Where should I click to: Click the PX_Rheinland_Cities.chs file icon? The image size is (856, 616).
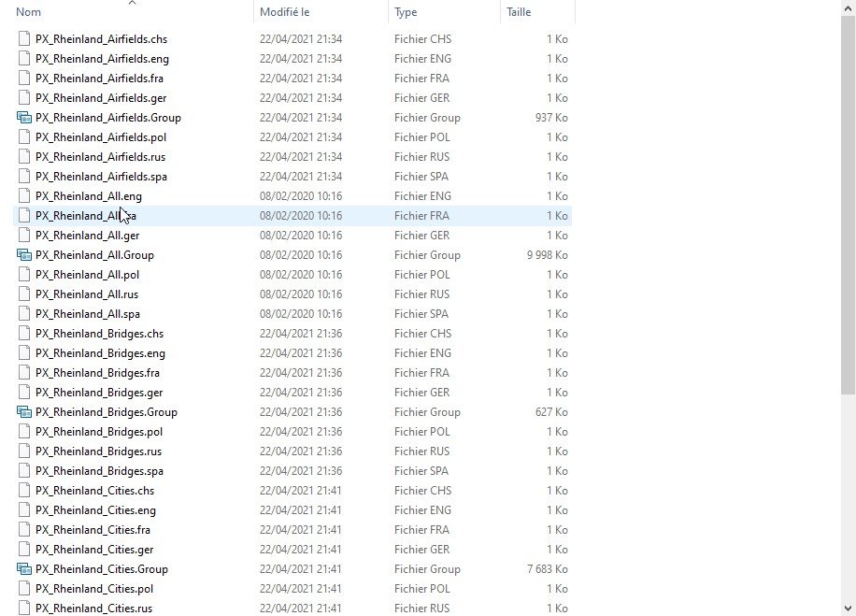24,491
